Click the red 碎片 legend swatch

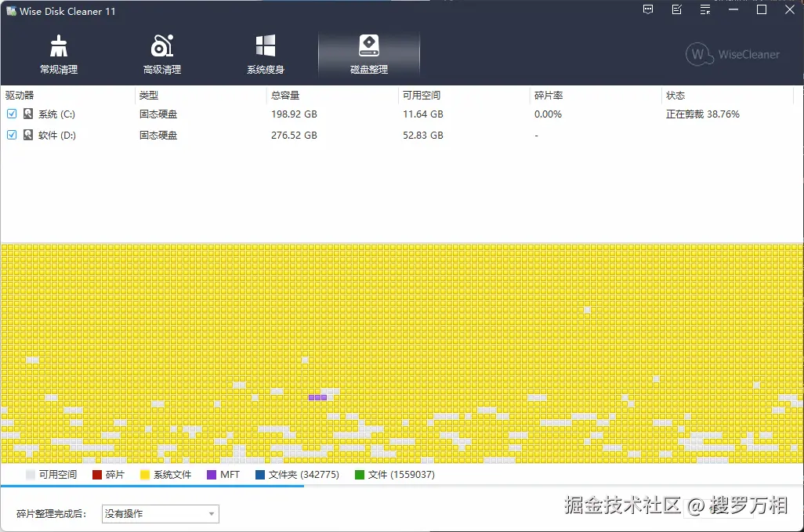point(97,475)
